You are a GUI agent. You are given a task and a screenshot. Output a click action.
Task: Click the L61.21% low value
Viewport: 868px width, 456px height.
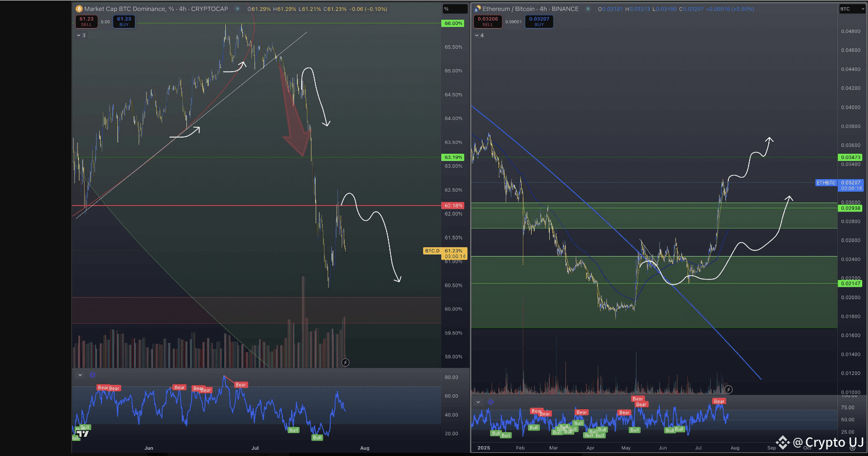310,9
